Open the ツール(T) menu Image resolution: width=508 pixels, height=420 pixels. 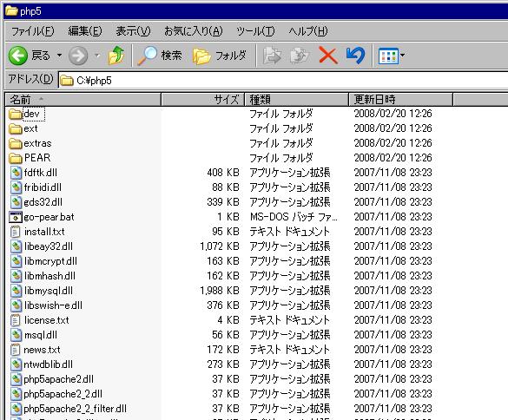(x=255, y=31)
